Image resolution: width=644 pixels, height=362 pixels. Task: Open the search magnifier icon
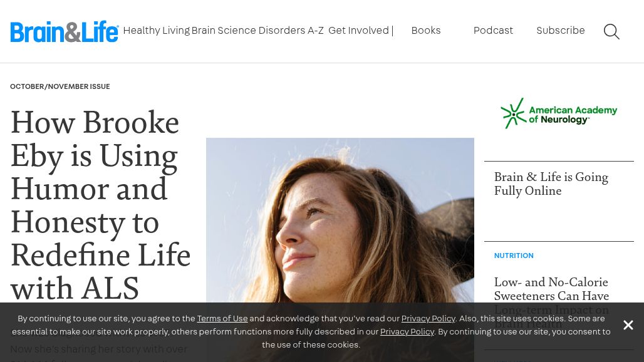[611, 31]
